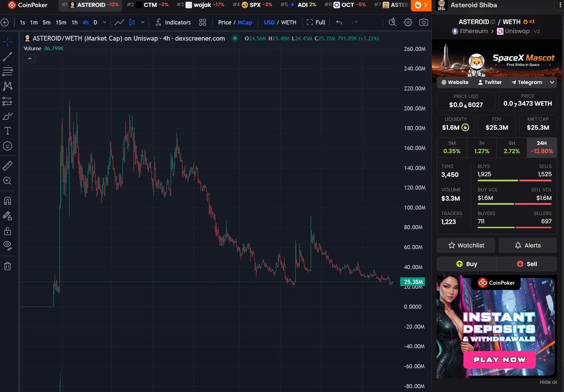Switch to the 1h timeframe

click(x=74, y=22)
